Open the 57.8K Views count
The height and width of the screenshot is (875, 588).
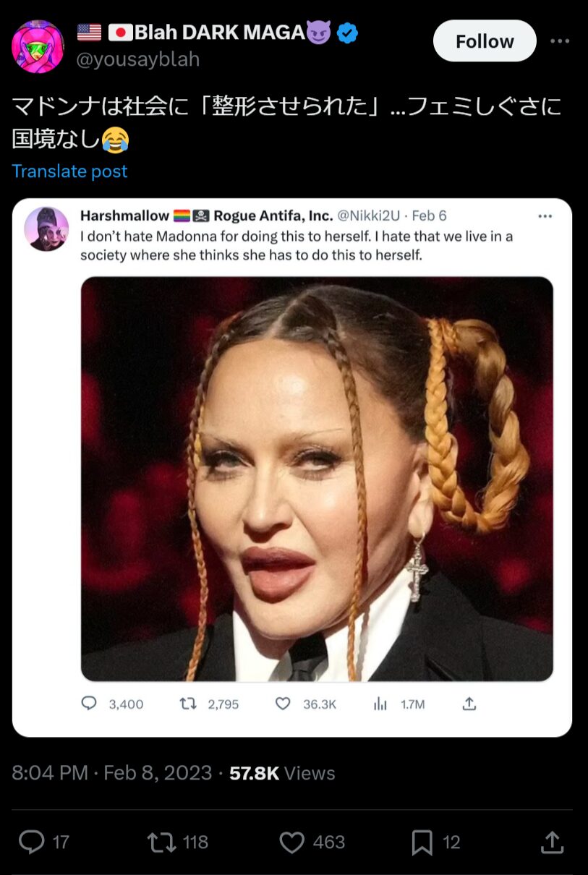point(282,773)
